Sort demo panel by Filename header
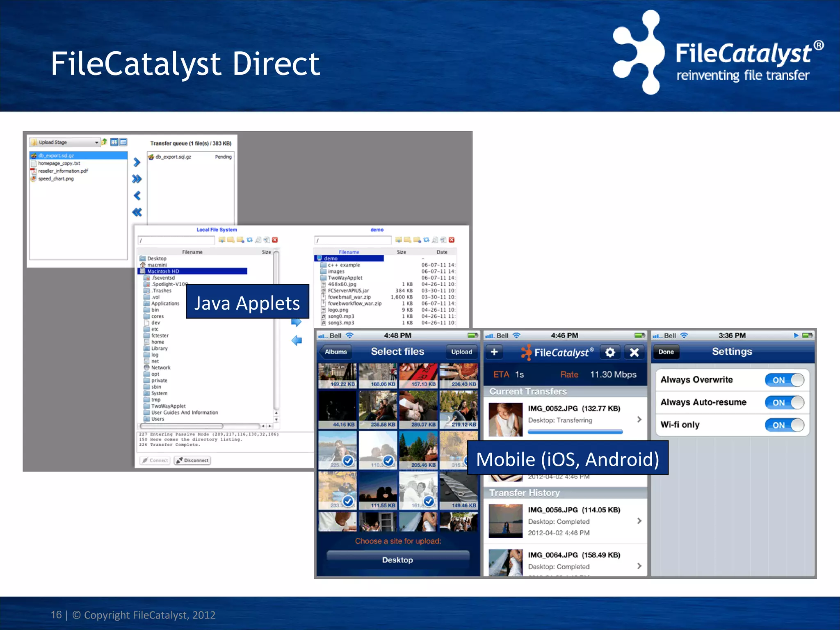 pyautogui.click(x=349, y=252)
